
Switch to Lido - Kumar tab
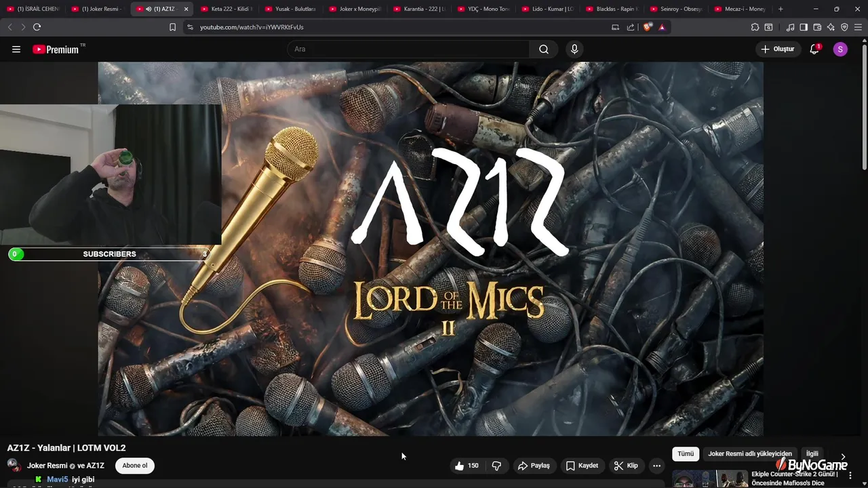(x=547, y=9)
